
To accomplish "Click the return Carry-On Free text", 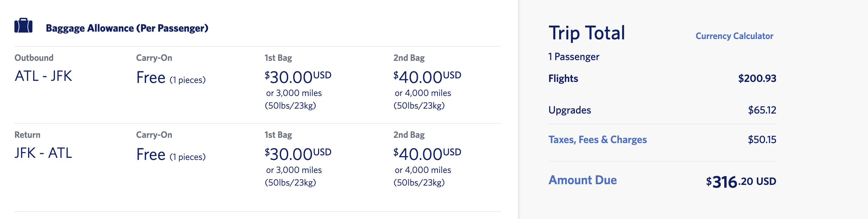I will [151, 155].
